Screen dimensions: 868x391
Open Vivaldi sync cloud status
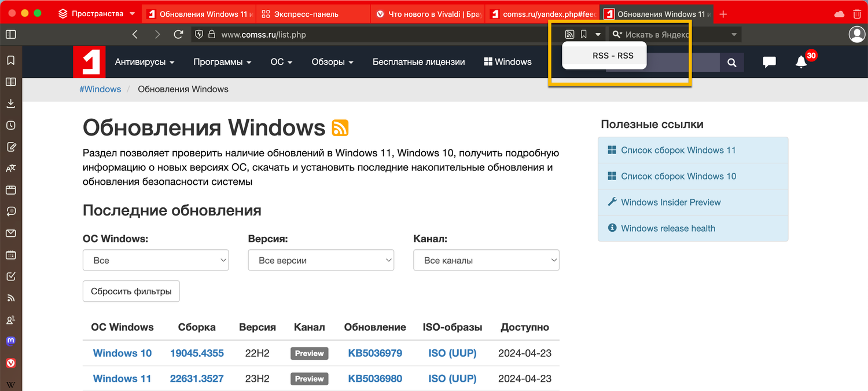[x=839, y=14]
